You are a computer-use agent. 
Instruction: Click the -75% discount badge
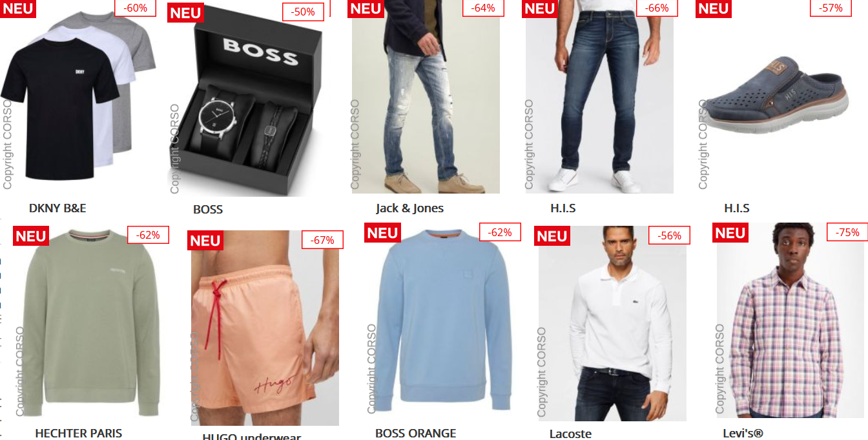(847, 232)
